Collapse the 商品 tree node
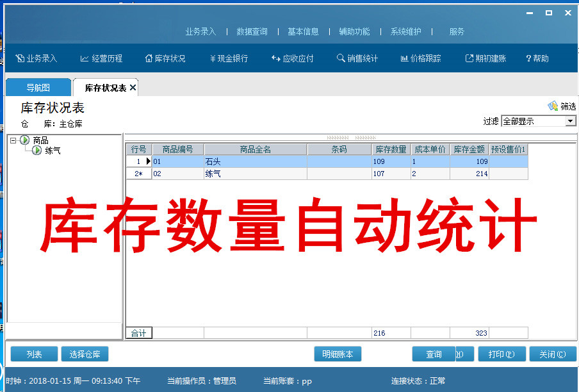 [x=13, y=140]
